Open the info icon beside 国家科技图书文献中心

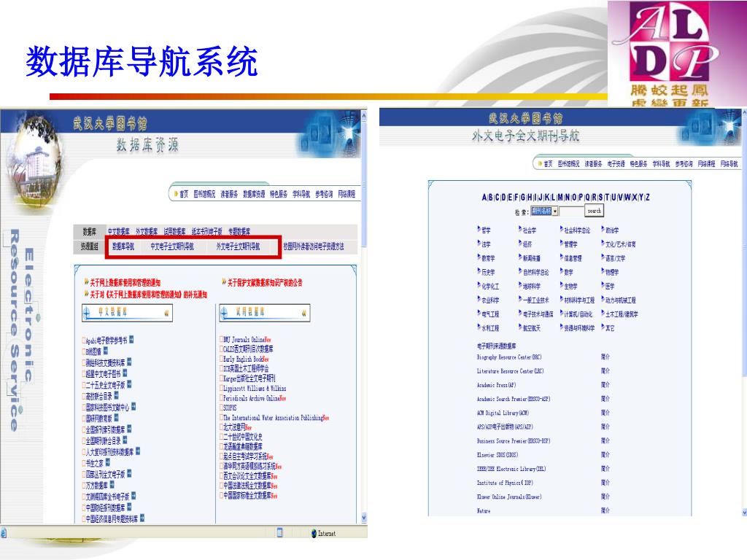click(x=133, y=407)
